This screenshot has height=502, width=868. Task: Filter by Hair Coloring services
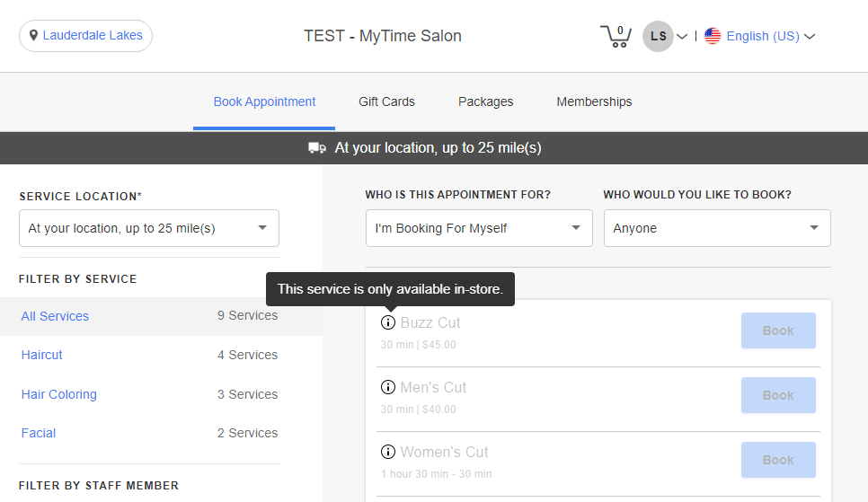58,394
